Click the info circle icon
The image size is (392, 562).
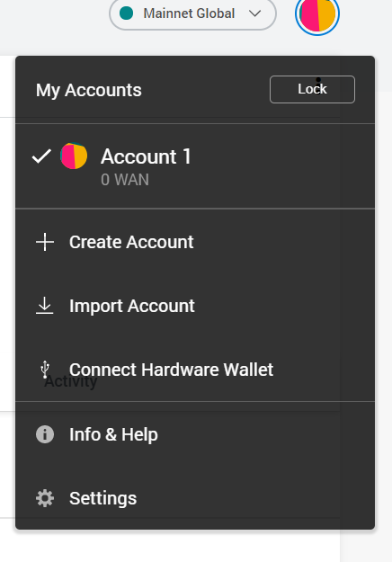[45, 434]
